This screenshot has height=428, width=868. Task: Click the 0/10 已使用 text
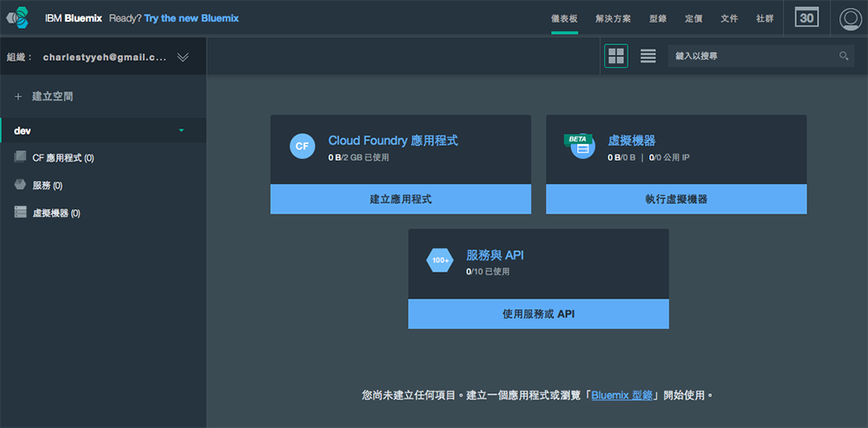pos(488,272)
